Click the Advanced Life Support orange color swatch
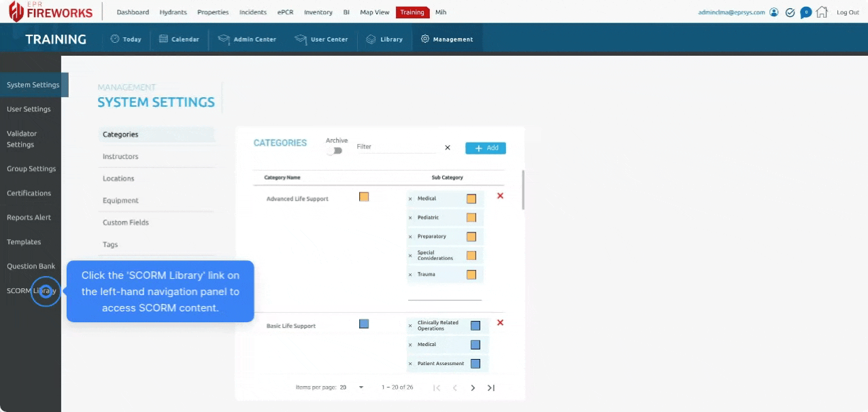 (x=364, y=196)
